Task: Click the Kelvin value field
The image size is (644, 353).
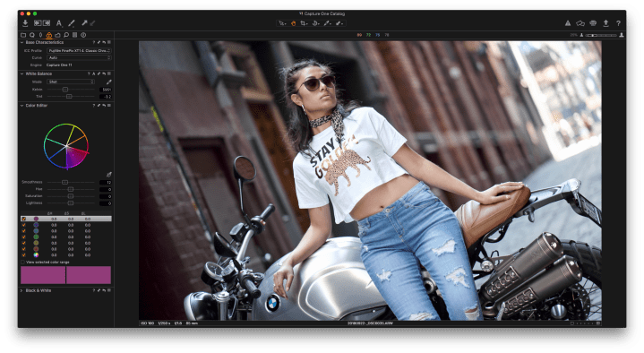Action: point(106,90)
